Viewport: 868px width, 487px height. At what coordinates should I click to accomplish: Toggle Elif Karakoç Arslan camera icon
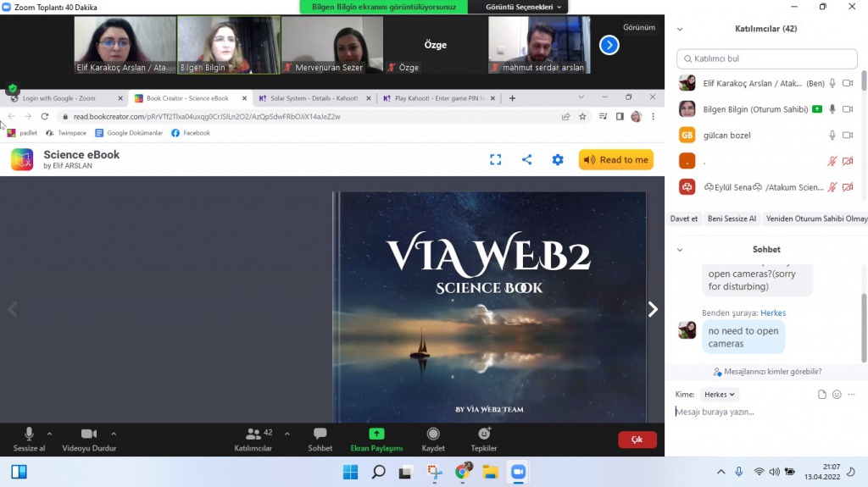[848, 84]
